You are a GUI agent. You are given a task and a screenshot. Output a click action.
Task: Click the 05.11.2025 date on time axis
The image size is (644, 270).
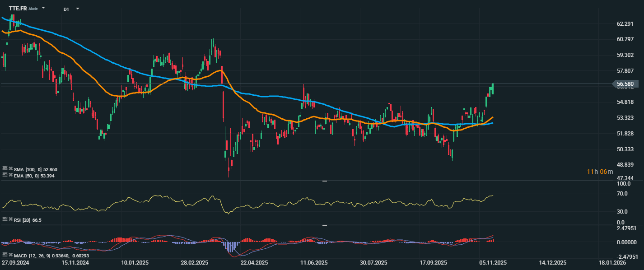[x=492, y=262]
